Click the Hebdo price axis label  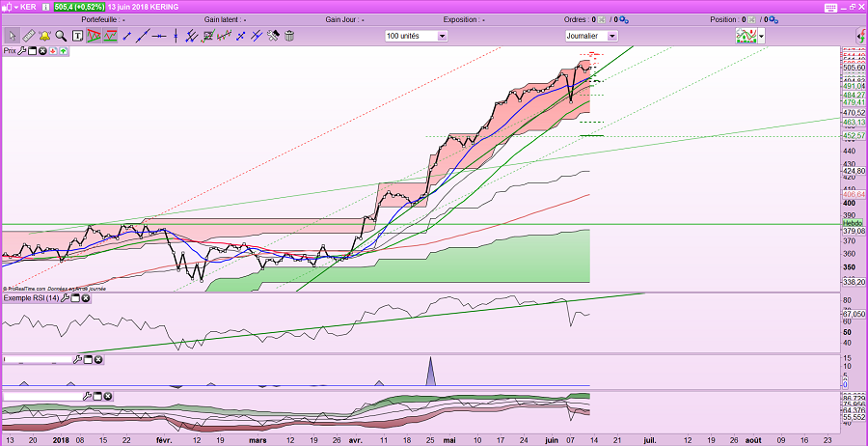[854, 223]
